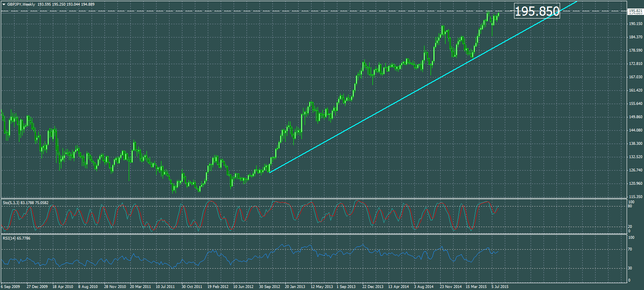Click the 115.350 price axis label

[636, 197]
